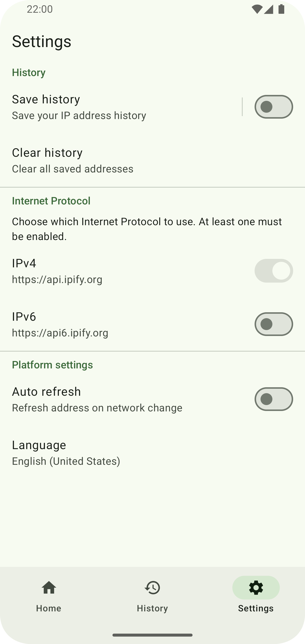The image size is (305, 644).
Task: Toggle the IPv4 switch
Action: pos(273,271)
